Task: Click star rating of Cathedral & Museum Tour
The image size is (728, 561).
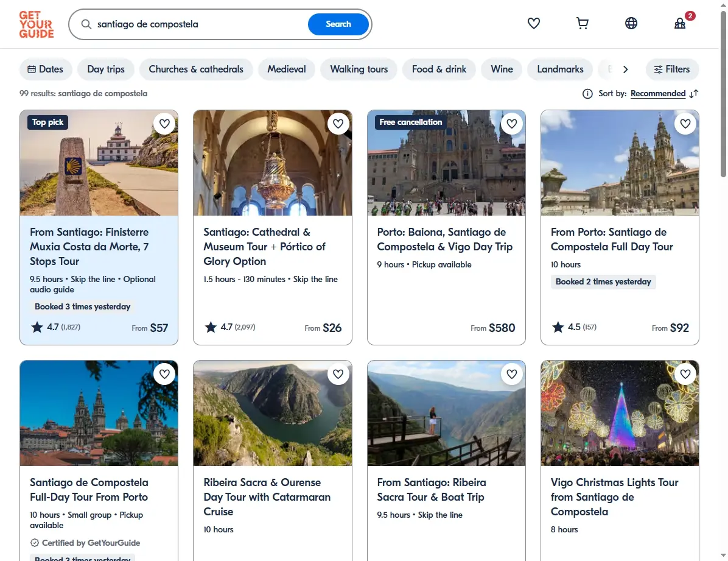Action: pyautogui.click(x=230, y=327)
